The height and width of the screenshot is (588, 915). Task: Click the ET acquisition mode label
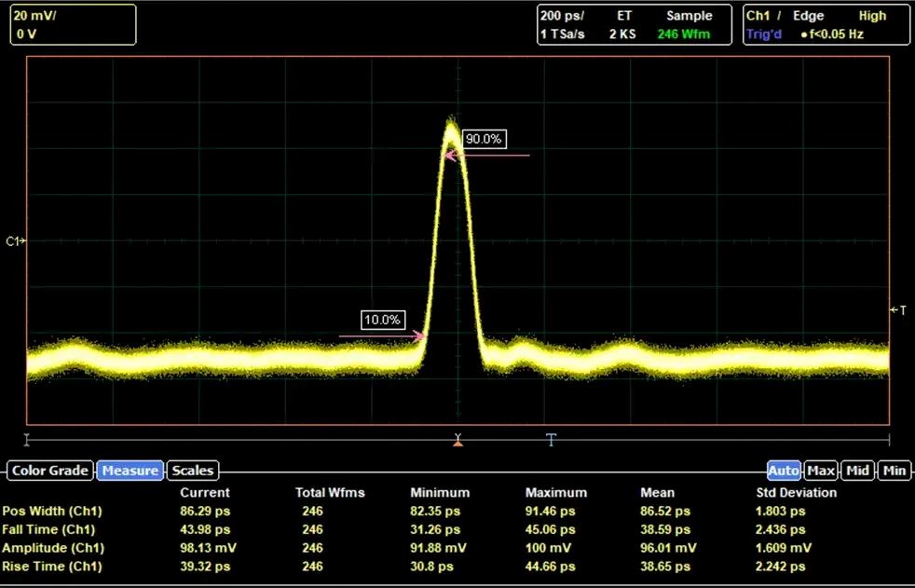(623, 16)
